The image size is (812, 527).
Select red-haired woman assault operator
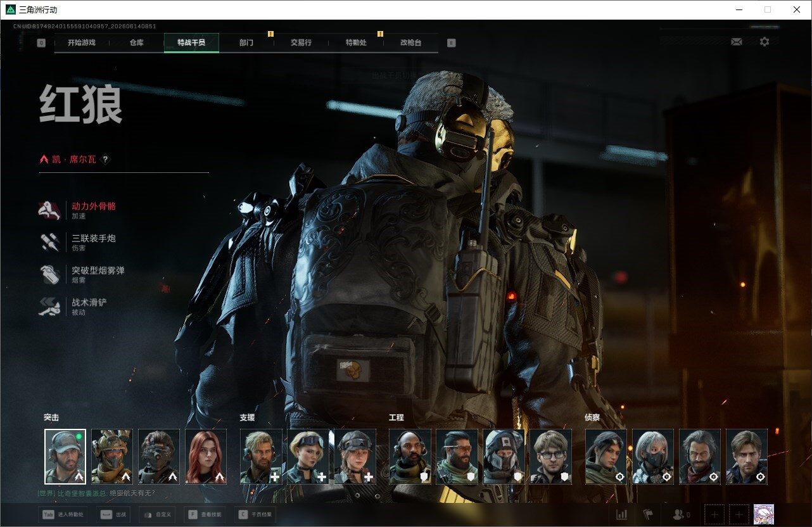pos(206,457)
